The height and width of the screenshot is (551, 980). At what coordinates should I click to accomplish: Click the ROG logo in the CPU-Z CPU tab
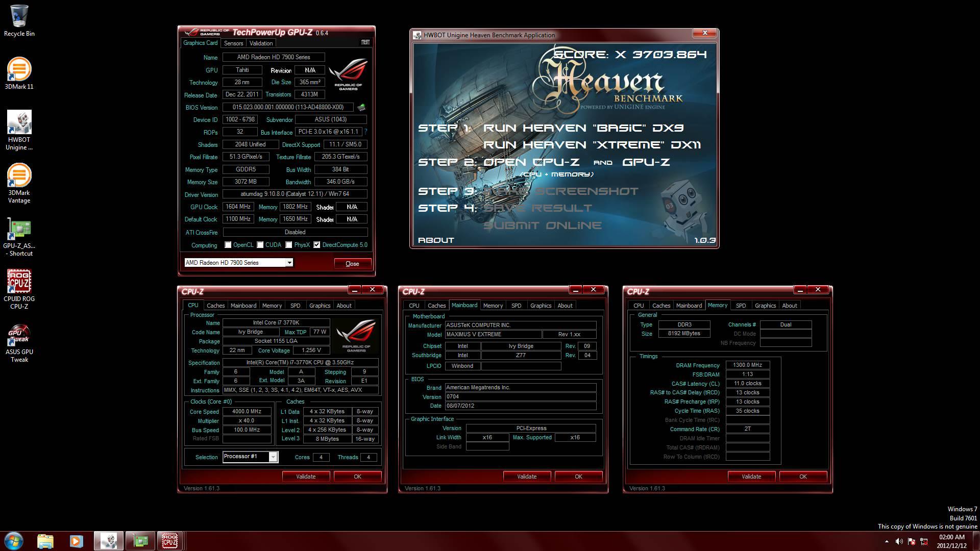tap(356, 335)
